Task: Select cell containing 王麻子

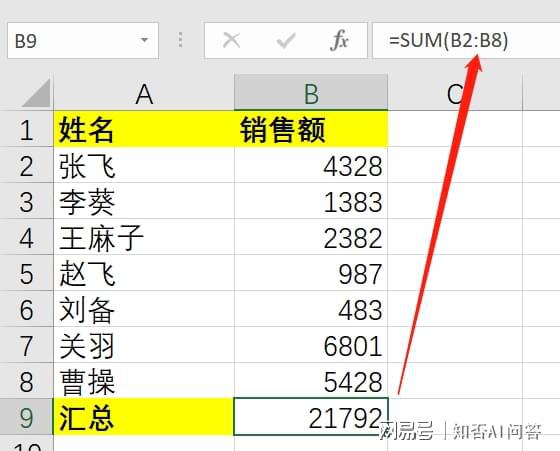Action: pos(144,237)
